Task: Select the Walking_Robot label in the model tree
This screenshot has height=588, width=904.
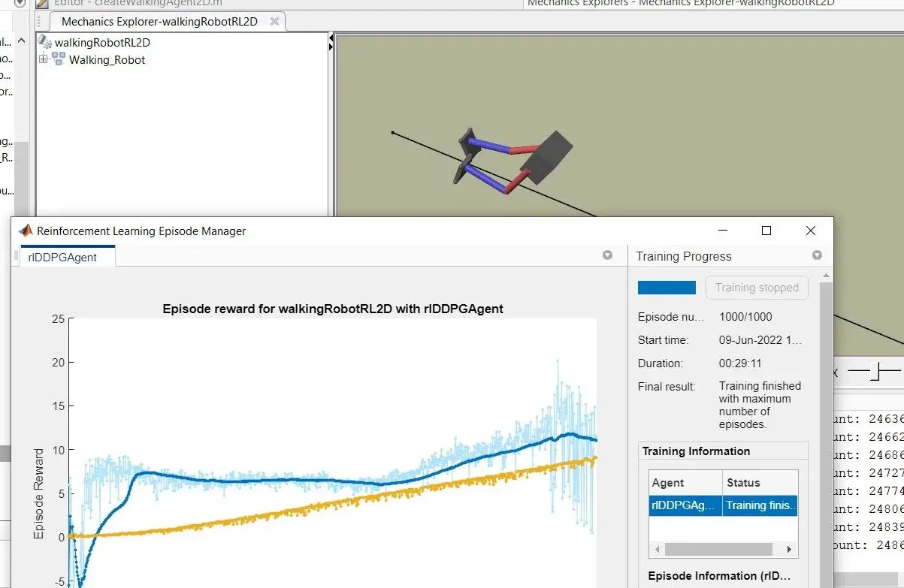Action: tap(107, 60)
